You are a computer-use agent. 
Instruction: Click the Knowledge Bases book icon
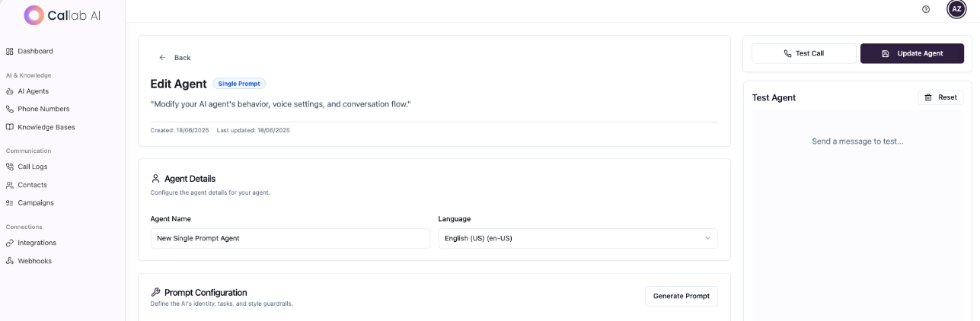10,127
